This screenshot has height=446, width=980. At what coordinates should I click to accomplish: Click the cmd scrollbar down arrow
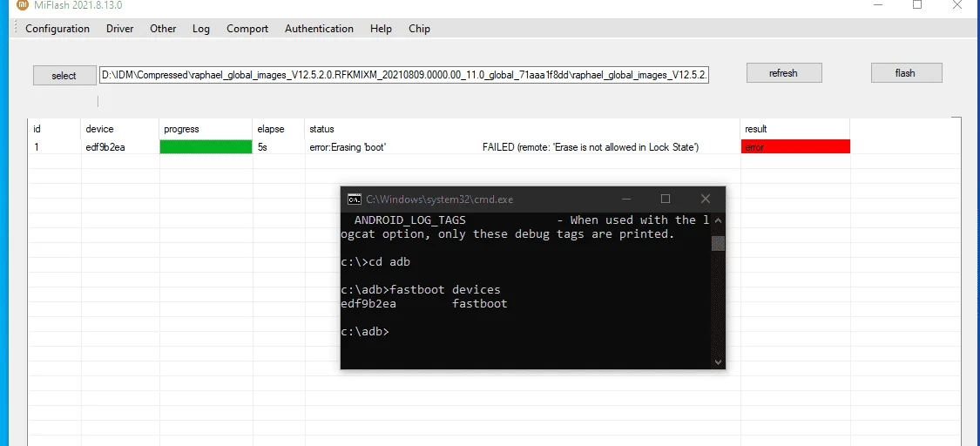[718, 362]
